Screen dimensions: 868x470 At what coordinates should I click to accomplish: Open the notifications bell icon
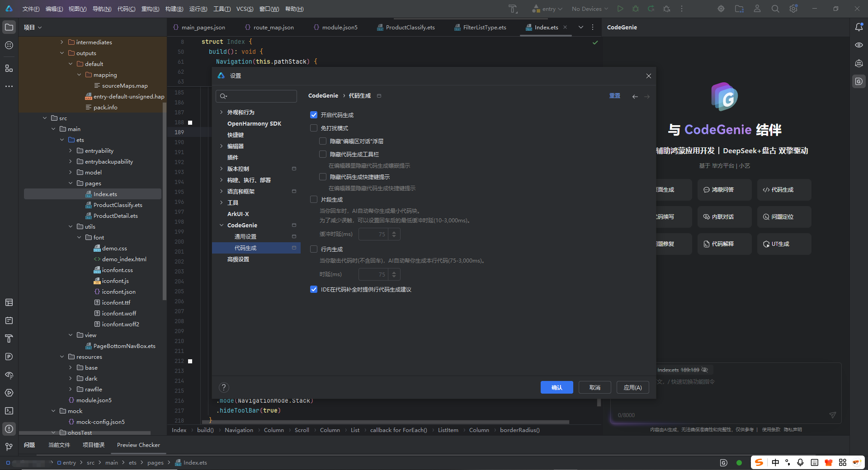859,27
